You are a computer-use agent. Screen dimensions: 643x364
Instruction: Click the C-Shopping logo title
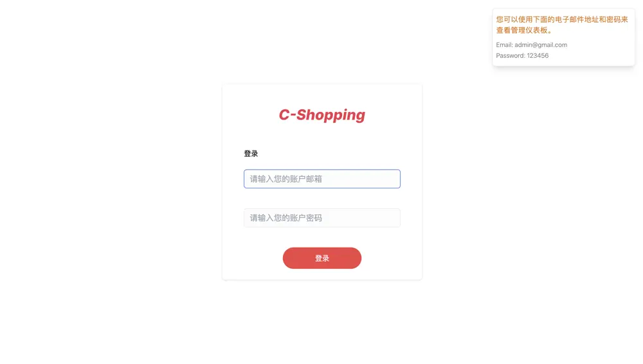322,115
